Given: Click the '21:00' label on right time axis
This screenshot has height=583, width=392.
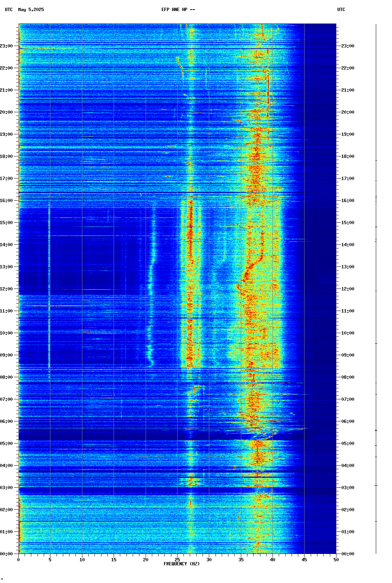Looking at the screenshot, I should (348, 90).
